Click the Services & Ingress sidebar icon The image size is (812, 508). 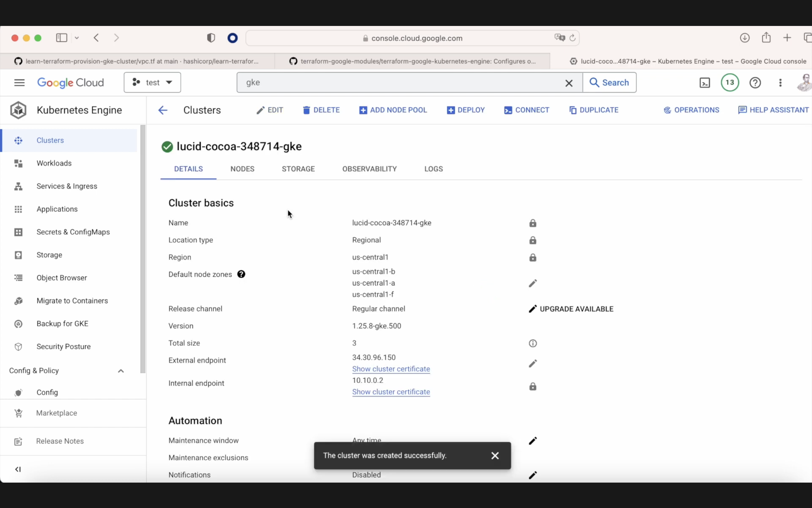click(x=18, y=186)
